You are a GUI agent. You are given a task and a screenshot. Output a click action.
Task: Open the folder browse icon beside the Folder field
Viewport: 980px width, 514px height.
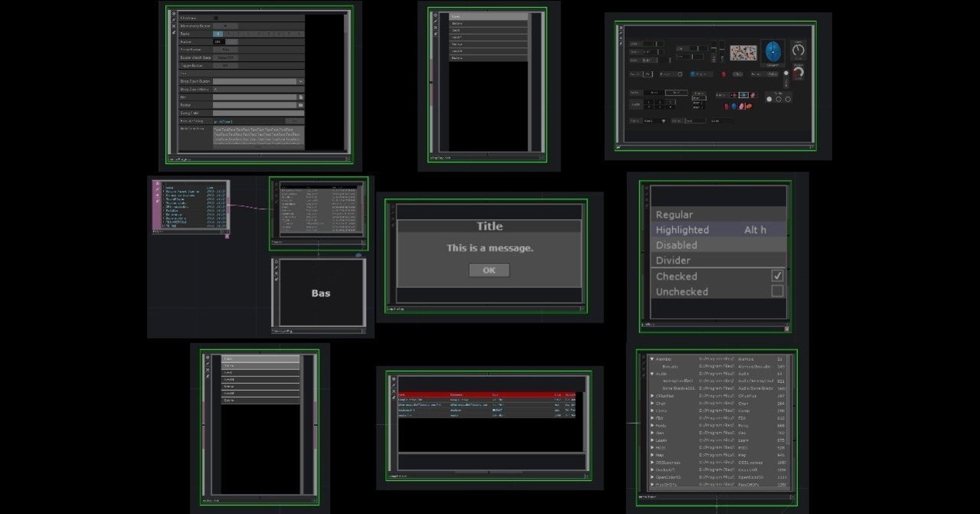tap(301, 103)
